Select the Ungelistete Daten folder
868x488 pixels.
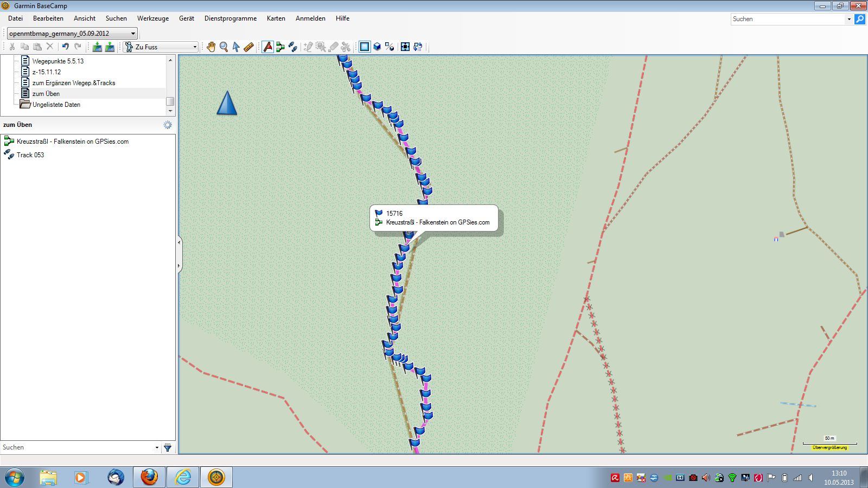[56, 105]
